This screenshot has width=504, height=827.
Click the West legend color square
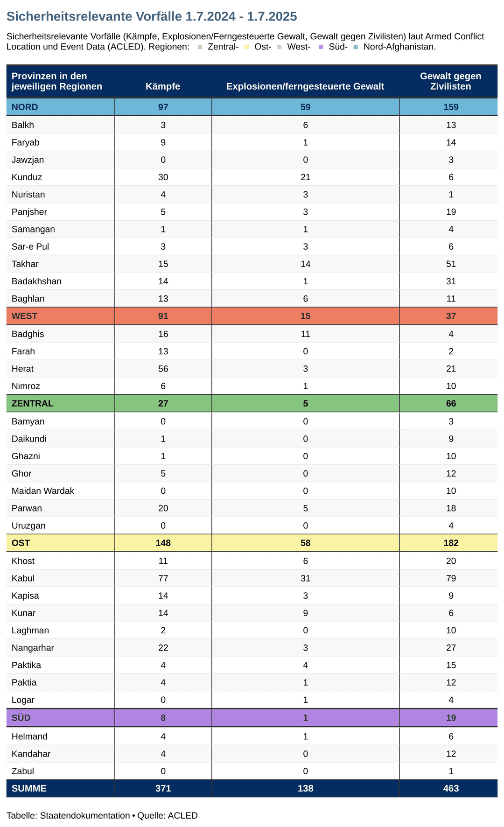tap(279, 47)
